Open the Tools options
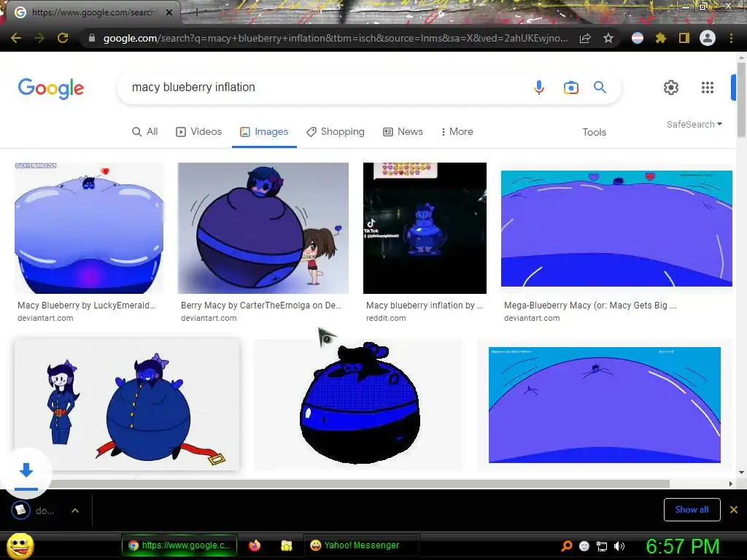Image resolution: width=747 pixels, height=560 pixels. pos(594,132)
